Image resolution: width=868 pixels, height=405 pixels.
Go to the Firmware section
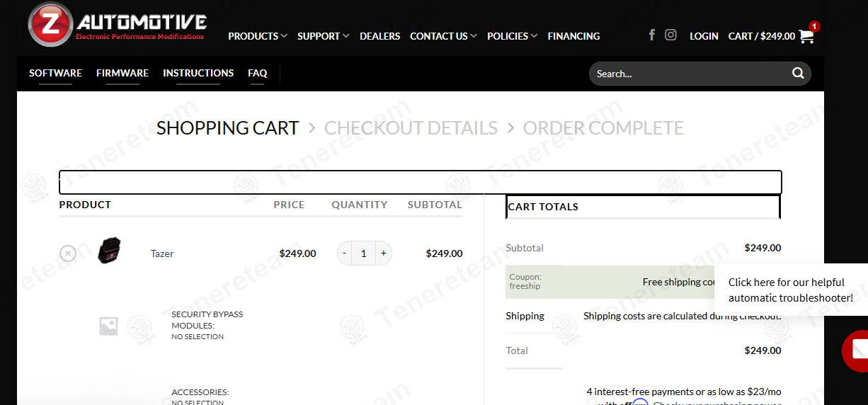(122, 73)
